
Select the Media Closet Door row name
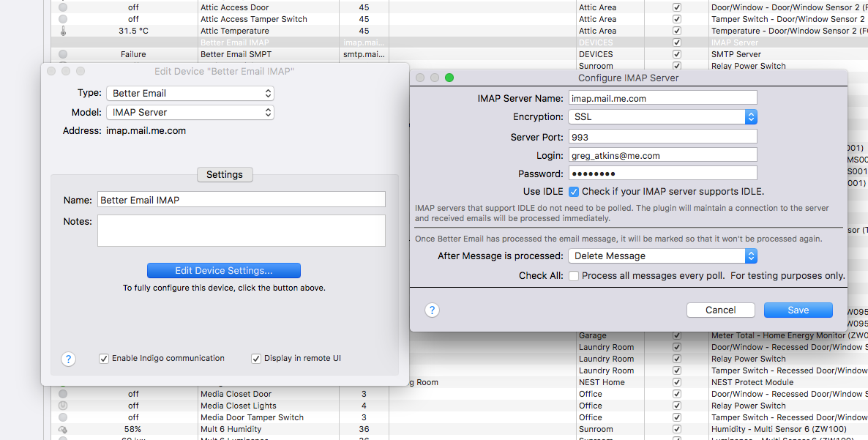pyautogui.click(x=236, y=394)
